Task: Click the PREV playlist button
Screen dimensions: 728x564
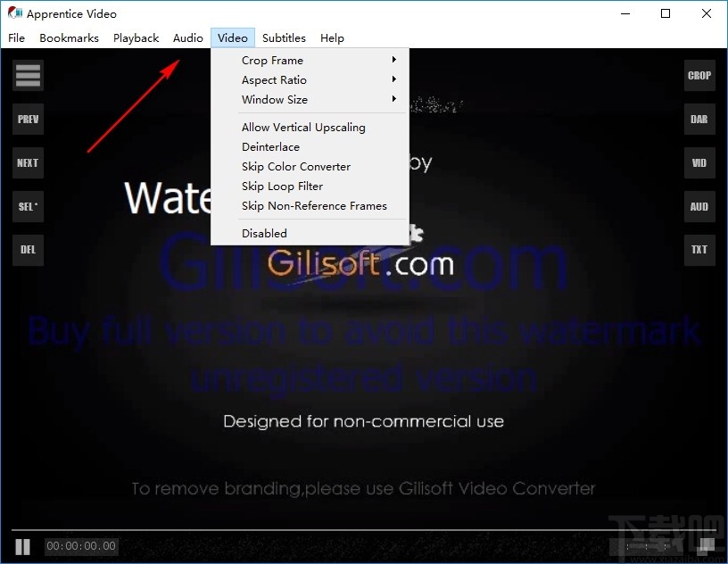Action: [29, 119]
